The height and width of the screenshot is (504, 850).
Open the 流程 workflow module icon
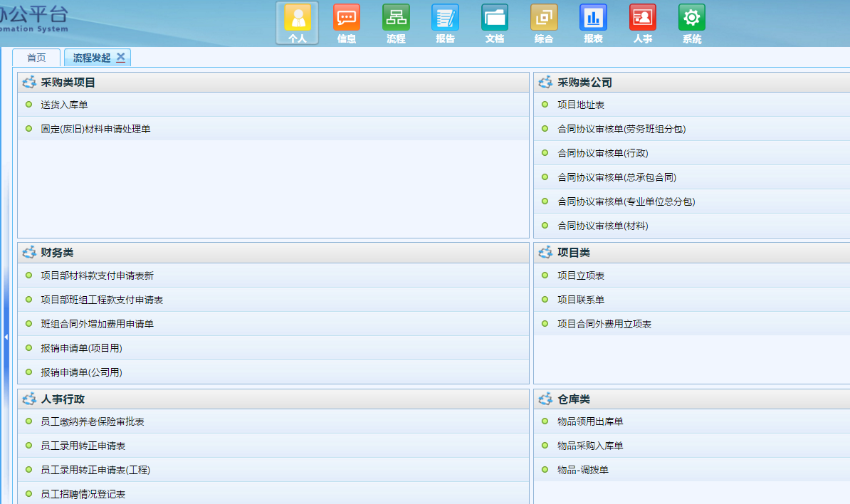[x=396, y=23]
